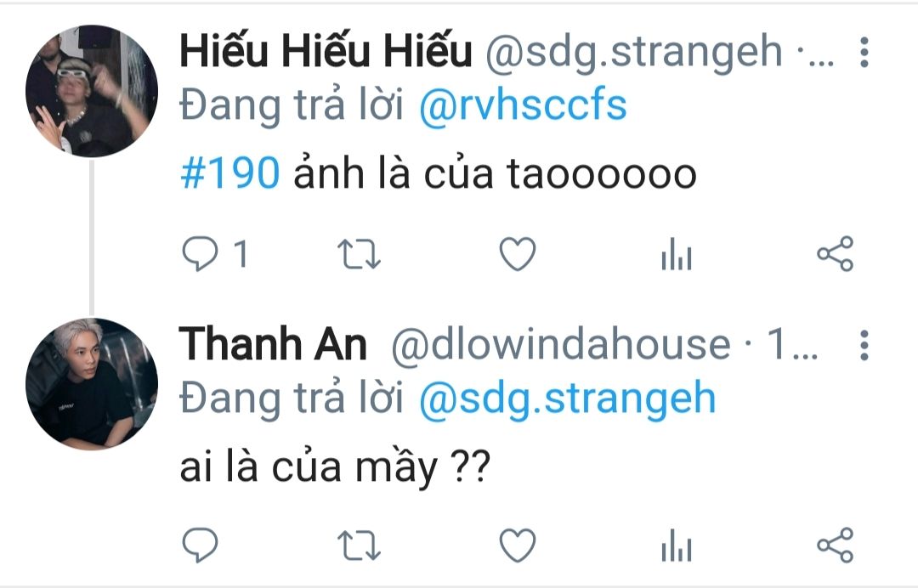Open the @dlowindahouse handle
Screen dimensions: 918x588
tap(561, 344)
